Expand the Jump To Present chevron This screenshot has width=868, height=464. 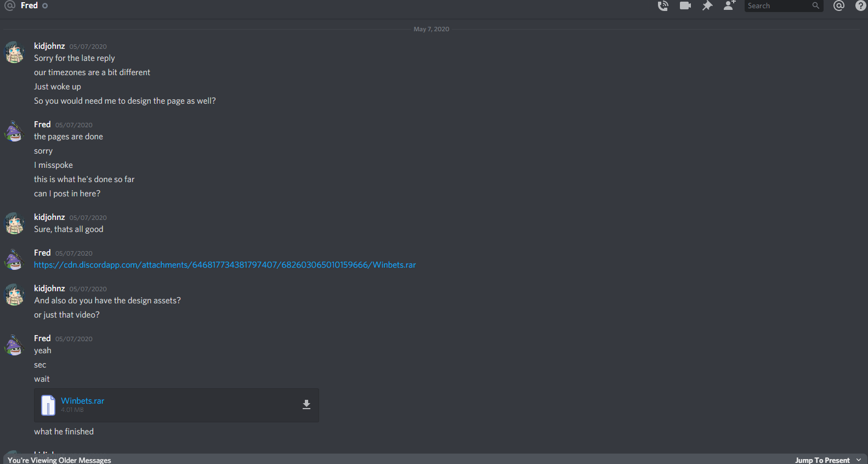[859, 460]
